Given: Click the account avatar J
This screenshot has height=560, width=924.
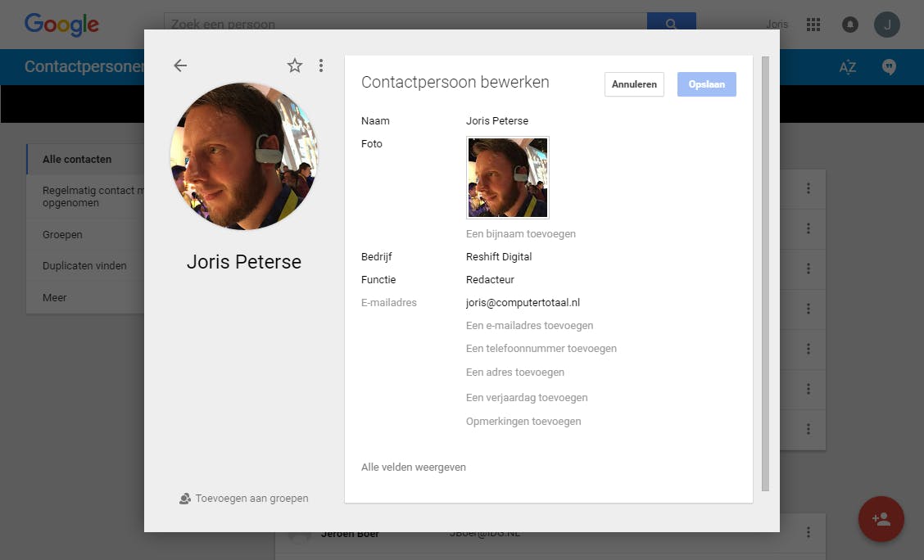Looking at the screenshot, I should pyautogui.click(x=886, y=25).
